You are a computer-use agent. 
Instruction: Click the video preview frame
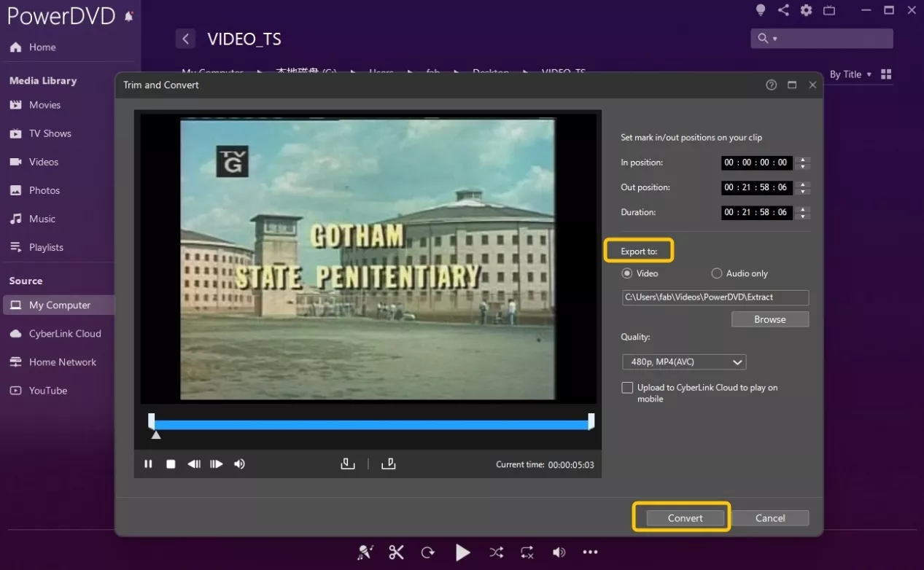pos(368,259)
